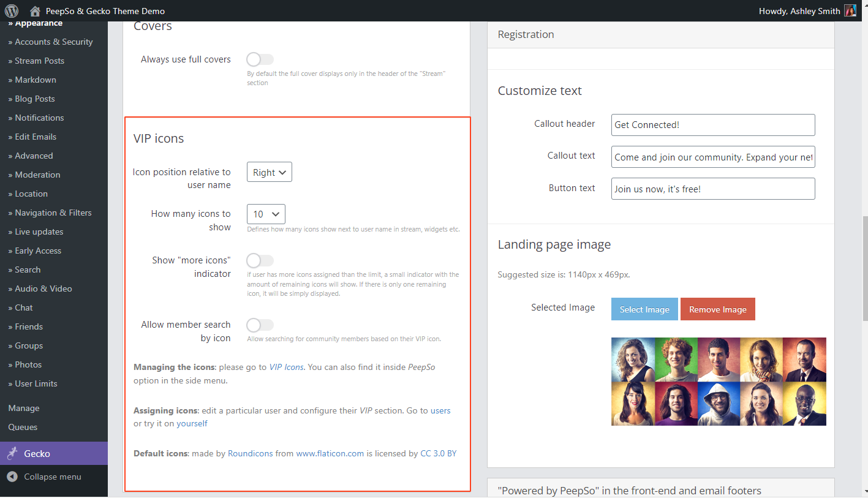Click the Select Image button
The height and width of the screenshot is (498, 868).
click(644, 309)
